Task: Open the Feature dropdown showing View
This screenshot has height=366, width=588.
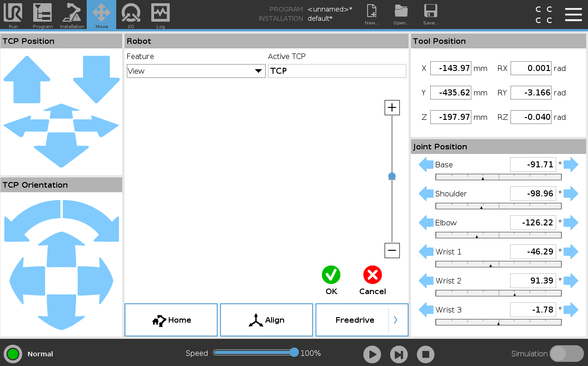Action: 196,71
